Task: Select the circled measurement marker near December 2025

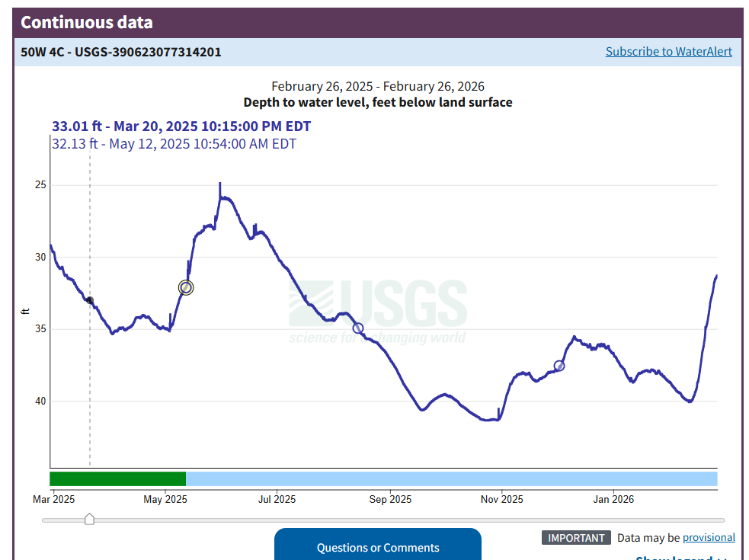Action: [559, 366]
